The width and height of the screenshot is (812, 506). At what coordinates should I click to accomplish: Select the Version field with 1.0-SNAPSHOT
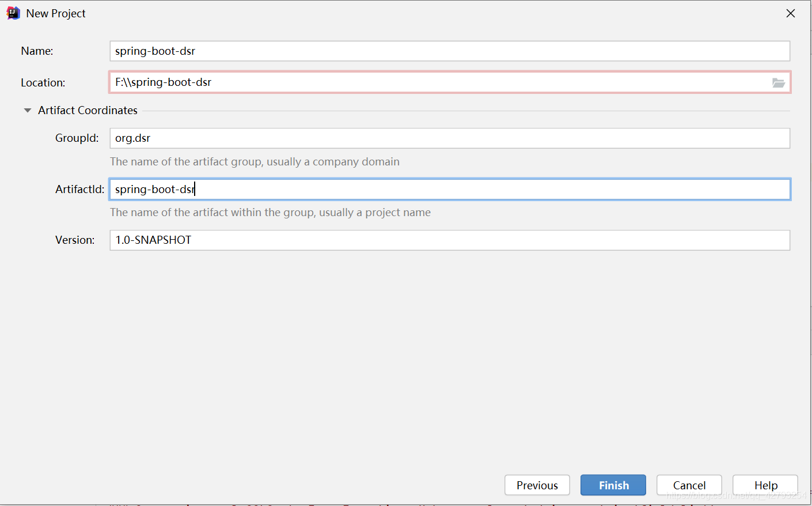450,240
